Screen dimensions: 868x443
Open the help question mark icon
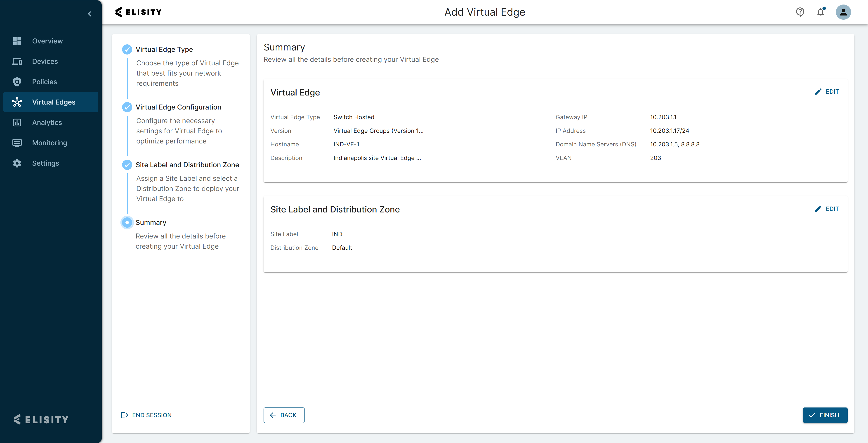pos(800,12)
